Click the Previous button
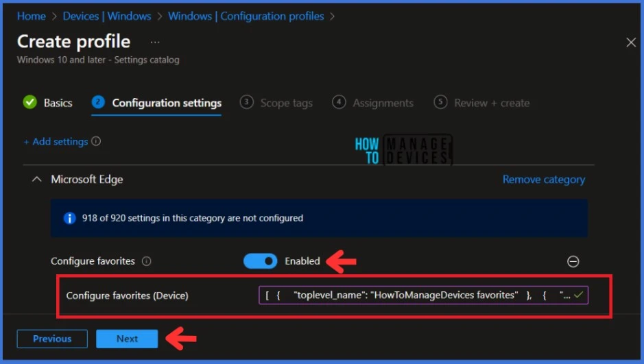644x364 pixels. point(52,339)
